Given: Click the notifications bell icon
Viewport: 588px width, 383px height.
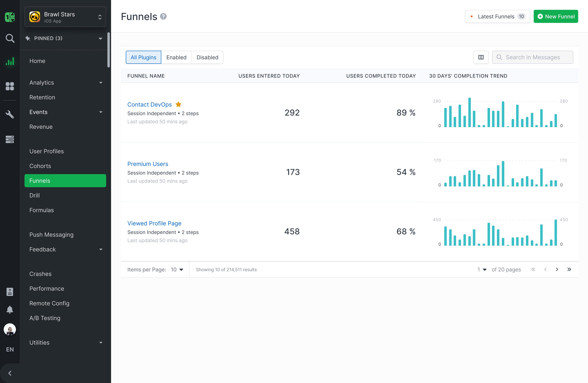Looking at the screenshot, I should (x=10, y=310).
